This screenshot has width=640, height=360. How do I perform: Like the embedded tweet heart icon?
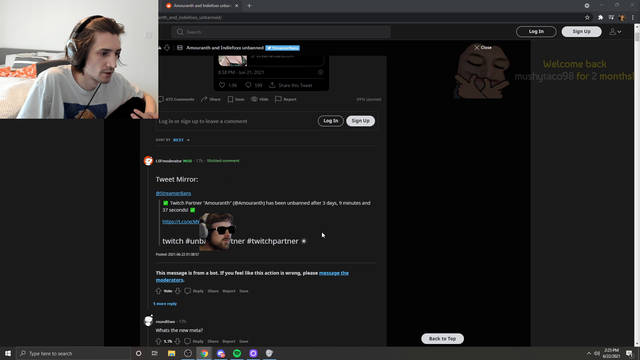222,85
